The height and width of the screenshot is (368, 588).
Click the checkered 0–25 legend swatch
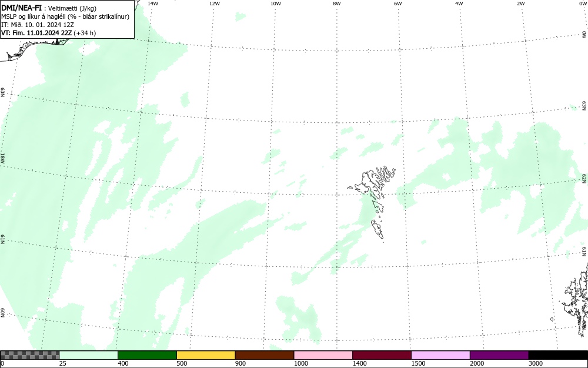coord(29,355)
